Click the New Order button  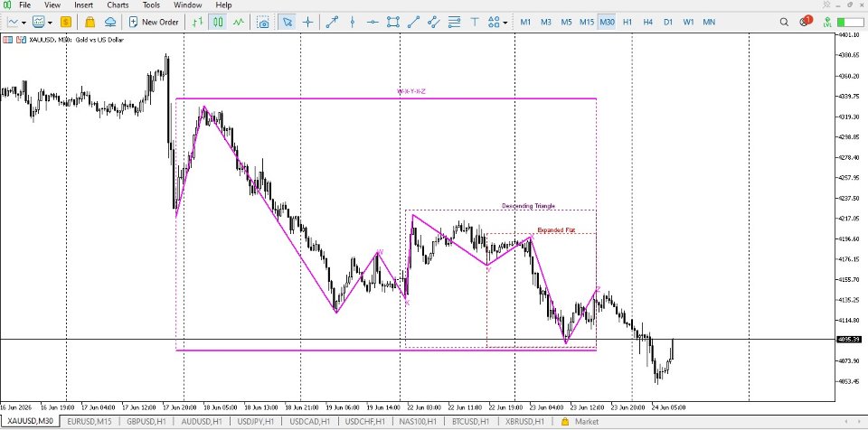pos(154,23)
